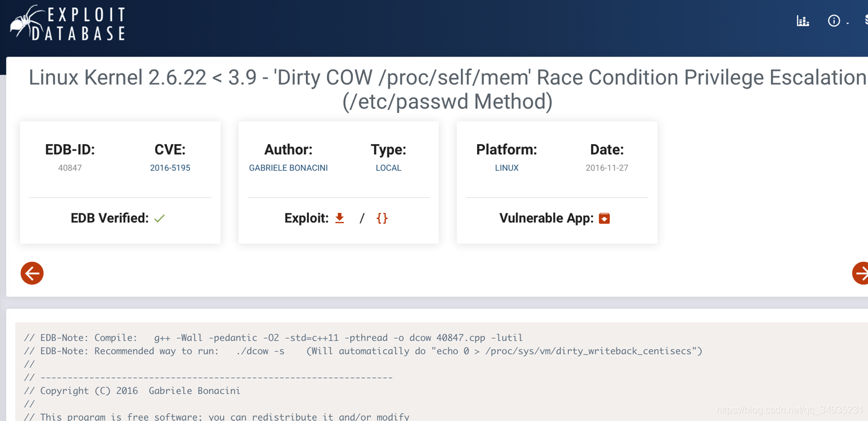Open the info circle menu icon
Image resolution: width=868 pixels, height=421 pixels.
[834, 21]
